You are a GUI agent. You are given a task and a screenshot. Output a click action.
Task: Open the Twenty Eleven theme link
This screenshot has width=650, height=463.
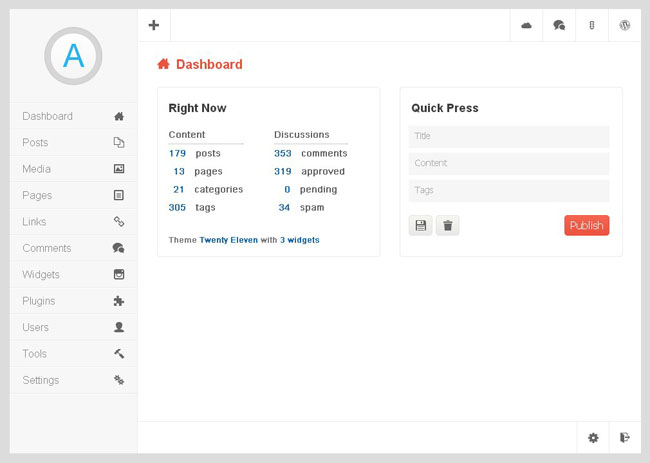228,240
